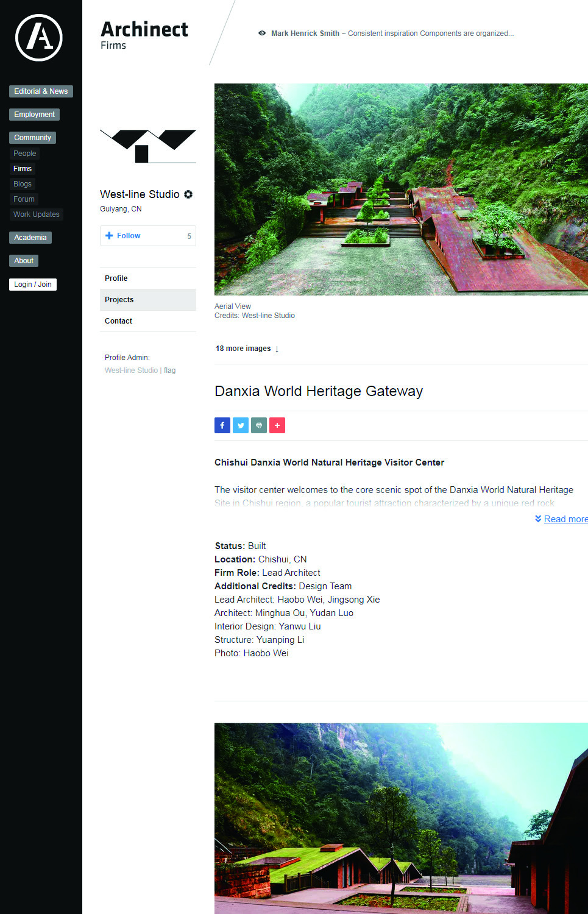
Task: Click the 18 more images text
Action: pos(243,349)
